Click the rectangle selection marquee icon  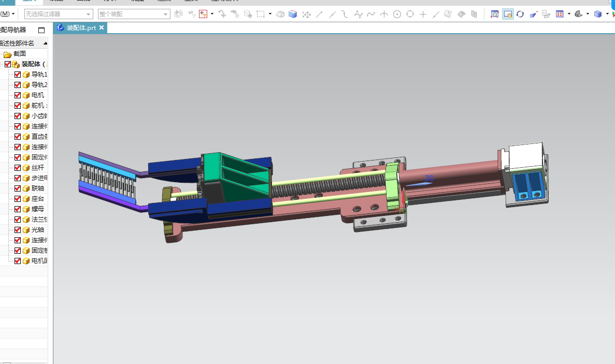coord(261,14)
